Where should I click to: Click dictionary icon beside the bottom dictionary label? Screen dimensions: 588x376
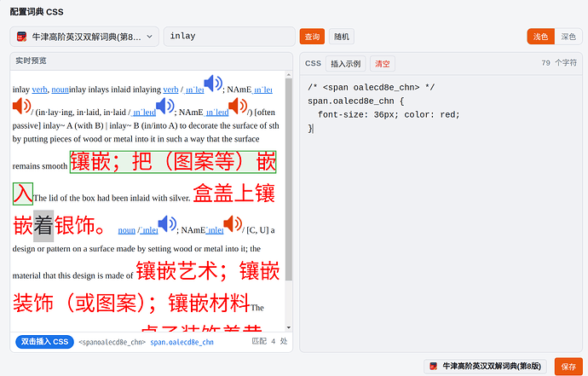[434, 366]
